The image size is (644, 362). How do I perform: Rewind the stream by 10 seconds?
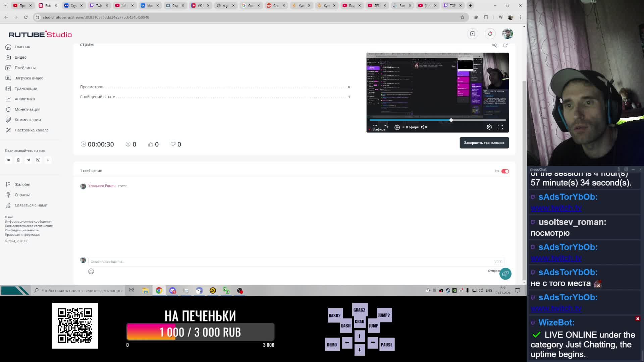397,127
